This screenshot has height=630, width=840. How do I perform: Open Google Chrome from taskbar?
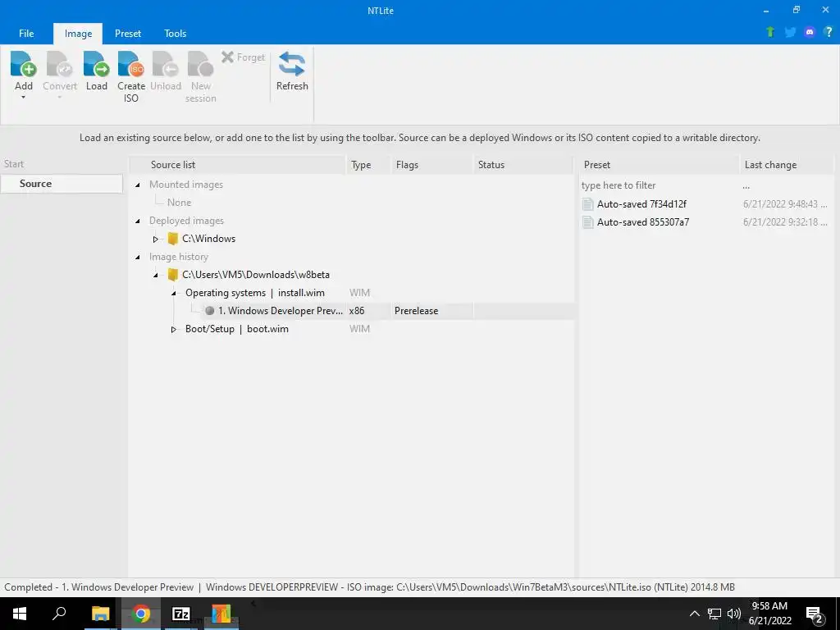[141, 614]
